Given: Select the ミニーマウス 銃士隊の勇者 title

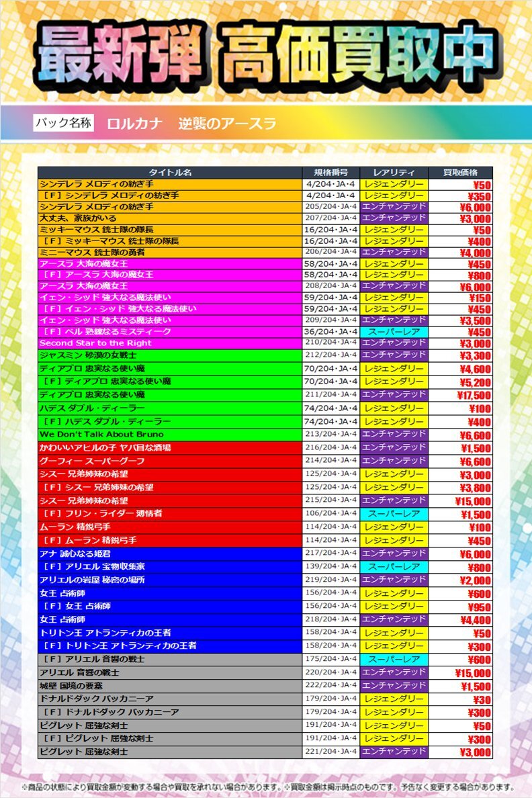Looking at the screenshot, I should [170, 253].
